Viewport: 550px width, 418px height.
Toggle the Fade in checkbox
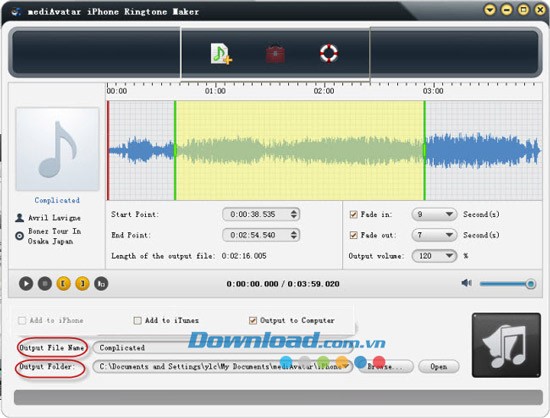(354, 214)
